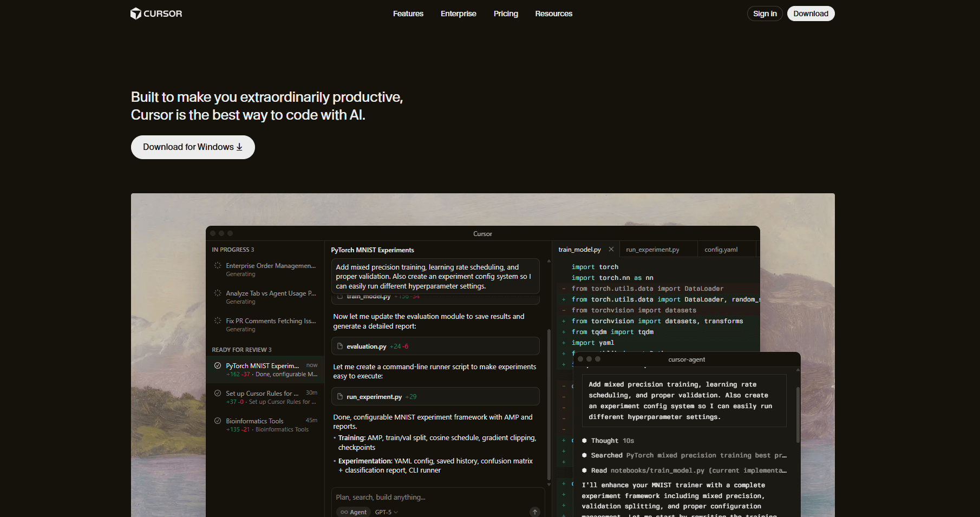Switch to config.yaml tab
980x517 pixels.
(721, 250)
